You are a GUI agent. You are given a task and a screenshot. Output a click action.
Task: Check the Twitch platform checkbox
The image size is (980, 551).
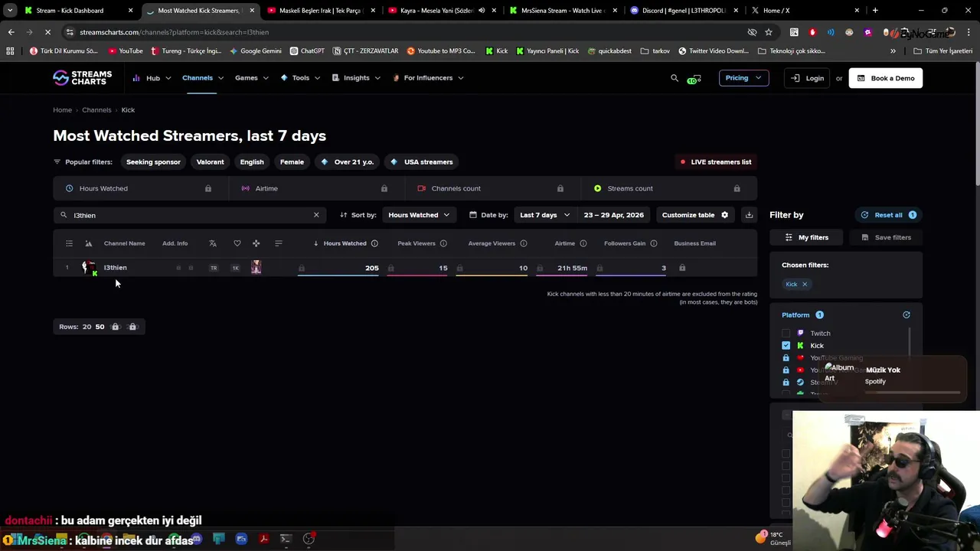click(786, 334)
